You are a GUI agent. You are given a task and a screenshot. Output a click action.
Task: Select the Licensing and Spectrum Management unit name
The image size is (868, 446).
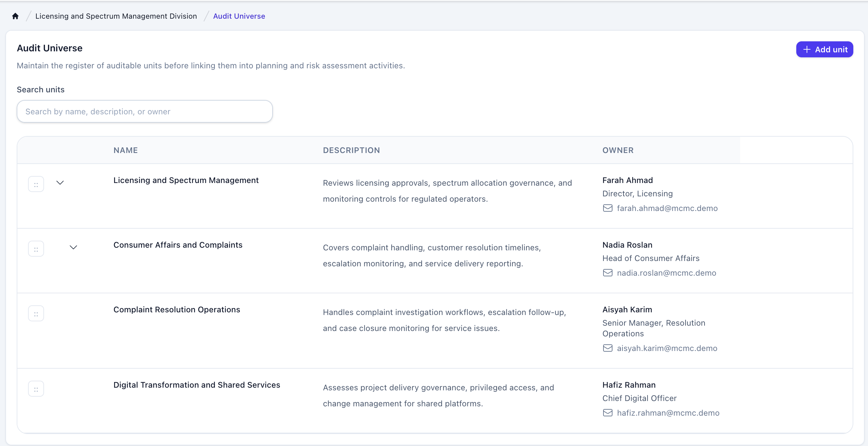186,180
